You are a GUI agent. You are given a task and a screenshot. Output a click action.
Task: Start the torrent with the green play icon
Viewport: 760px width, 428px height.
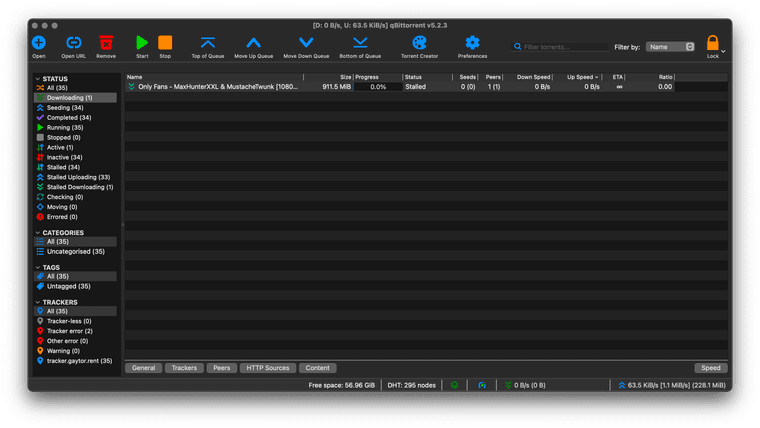coord(142,43)
